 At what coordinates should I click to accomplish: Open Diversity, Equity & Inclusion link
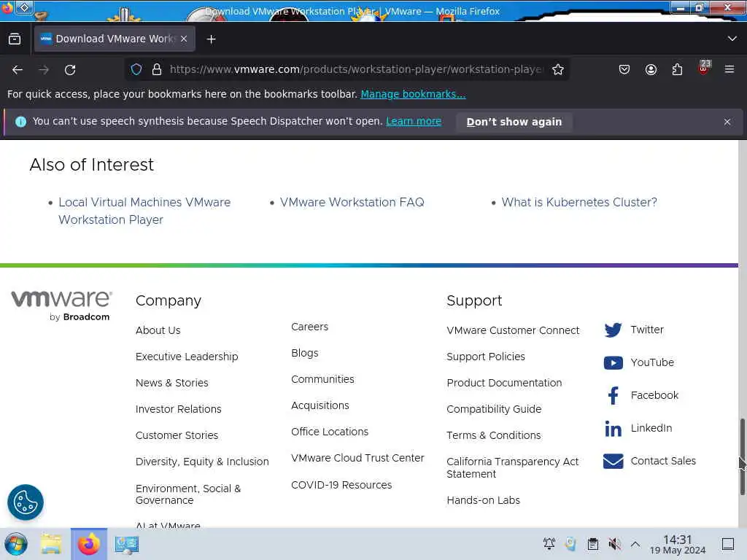[203, 462]
